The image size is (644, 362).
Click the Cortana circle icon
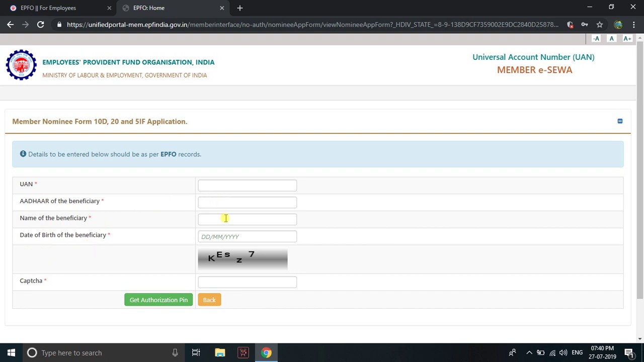point(32,352)
